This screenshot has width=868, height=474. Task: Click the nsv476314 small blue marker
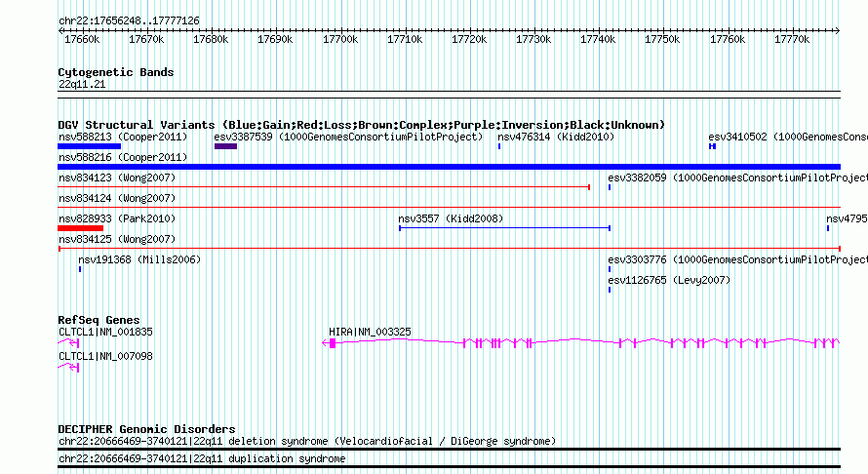[x=499, y=146]
